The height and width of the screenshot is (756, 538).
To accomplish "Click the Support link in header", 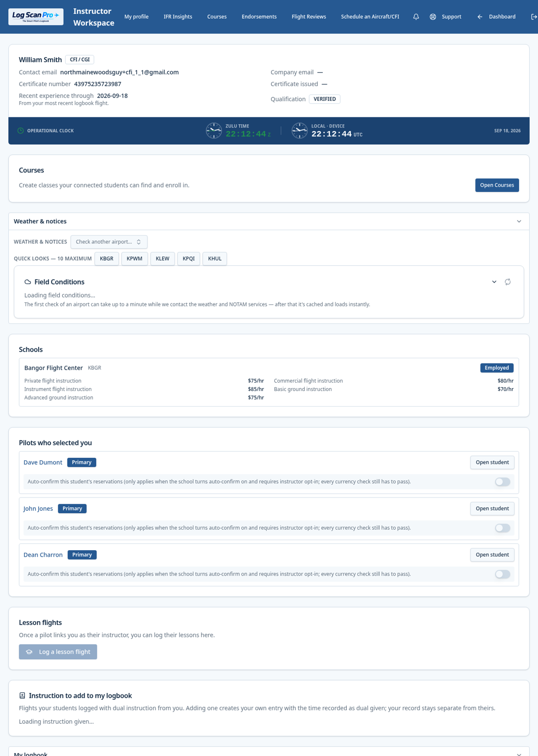I will 451,17.
